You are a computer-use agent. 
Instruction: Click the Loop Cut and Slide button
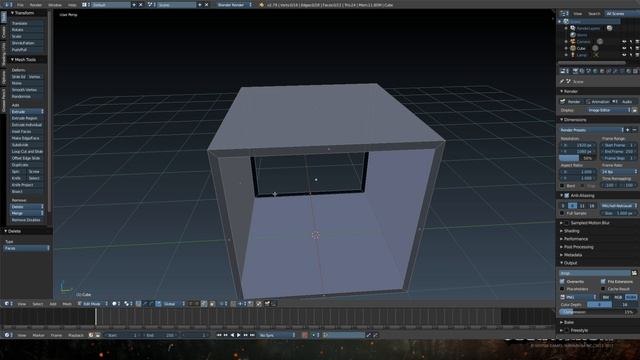click(x=27, y=151)
